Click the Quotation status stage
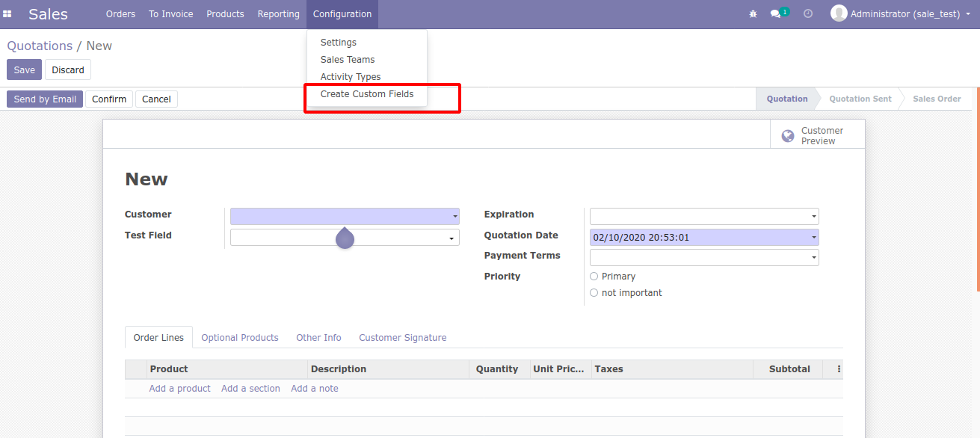Viewport: 980px width, 438px height. pos(786,99)
